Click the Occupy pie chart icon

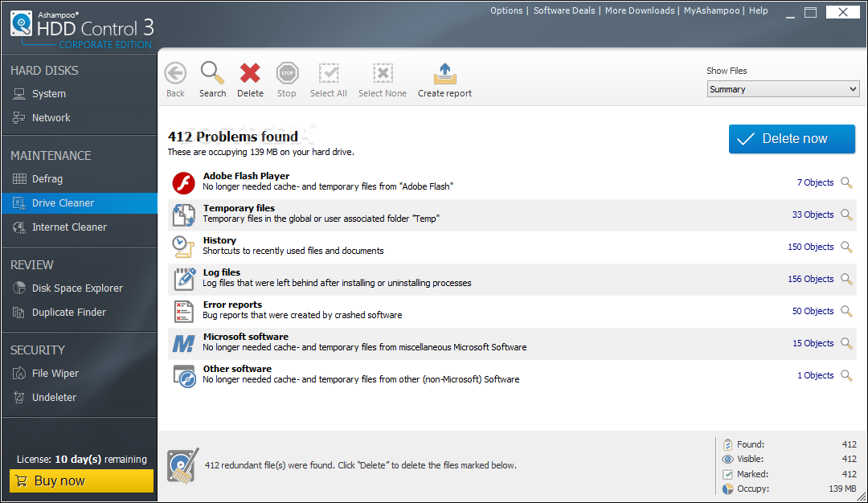(x=727, y=489)
